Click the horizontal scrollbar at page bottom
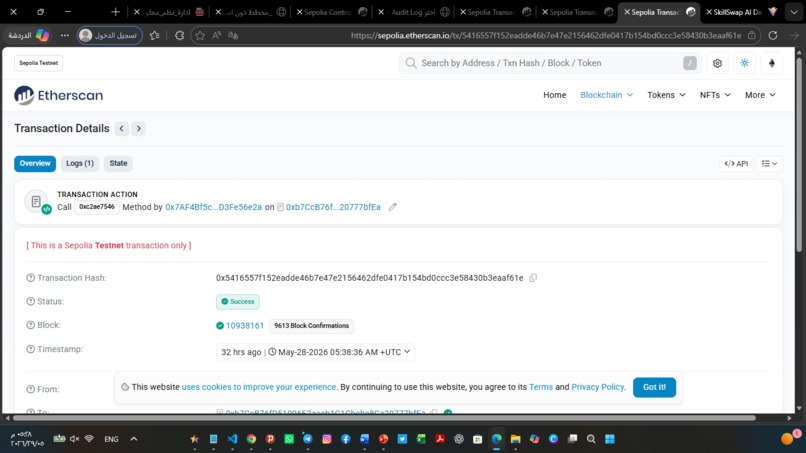This screenshot has height=453, width=806. tap(383, 418)
